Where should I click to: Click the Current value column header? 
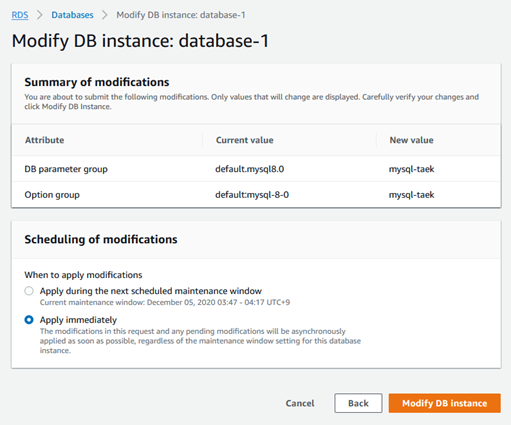point(245,140)
